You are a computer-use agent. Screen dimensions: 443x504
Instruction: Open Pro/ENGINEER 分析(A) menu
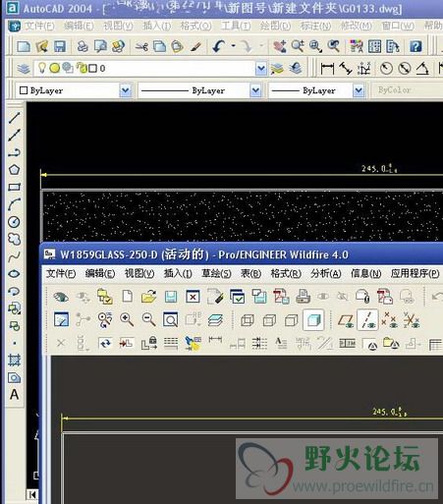coord(326,273)
